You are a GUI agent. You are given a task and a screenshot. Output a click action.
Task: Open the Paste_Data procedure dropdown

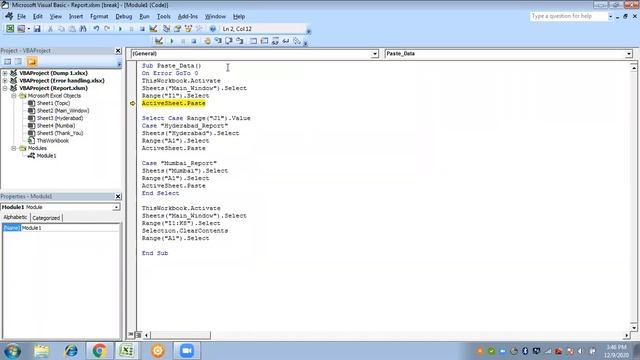tap(629, 54)
